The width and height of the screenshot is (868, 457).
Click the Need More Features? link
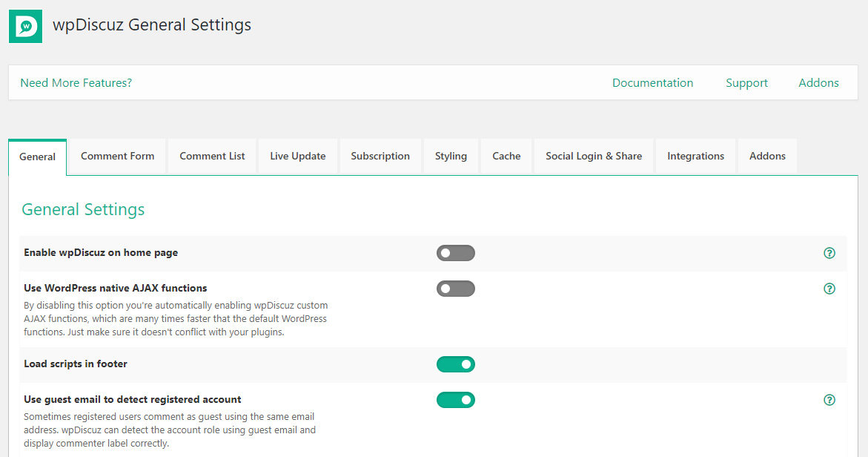click(76, 83)
